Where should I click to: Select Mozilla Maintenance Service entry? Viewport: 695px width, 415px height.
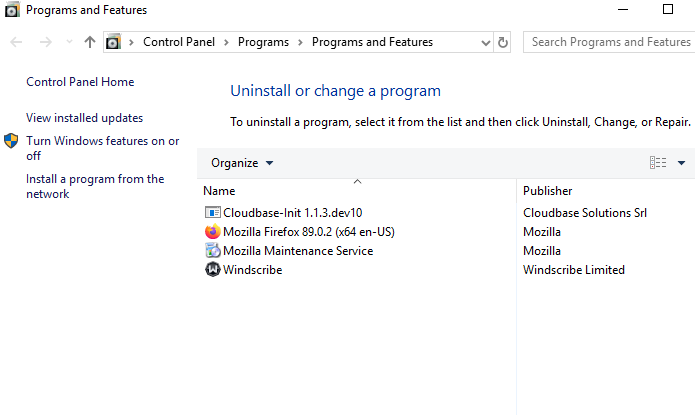[298, 251]
